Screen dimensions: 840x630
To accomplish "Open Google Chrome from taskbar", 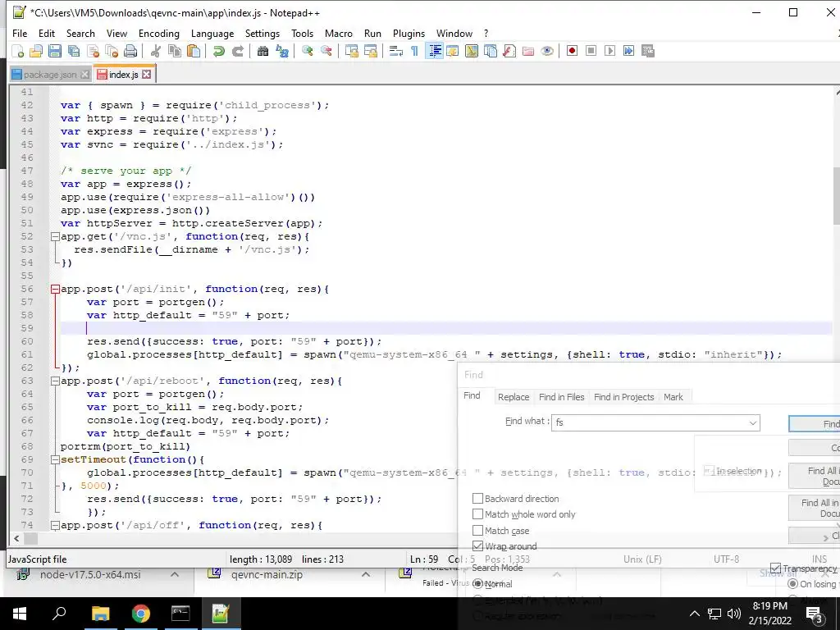I will click(141, 614).
